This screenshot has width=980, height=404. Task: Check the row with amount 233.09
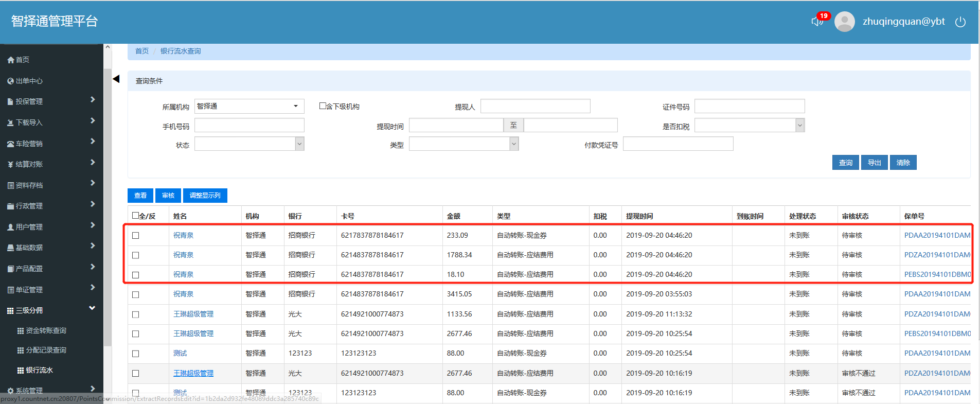point(136,236)
